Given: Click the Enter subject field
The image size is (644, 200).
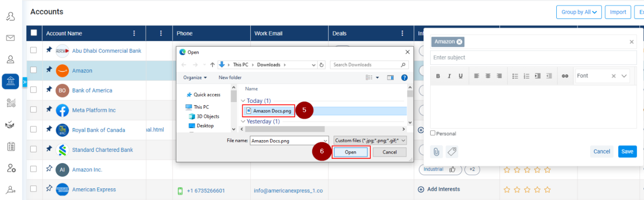Looking at the screenshot, I should (533, 58).
